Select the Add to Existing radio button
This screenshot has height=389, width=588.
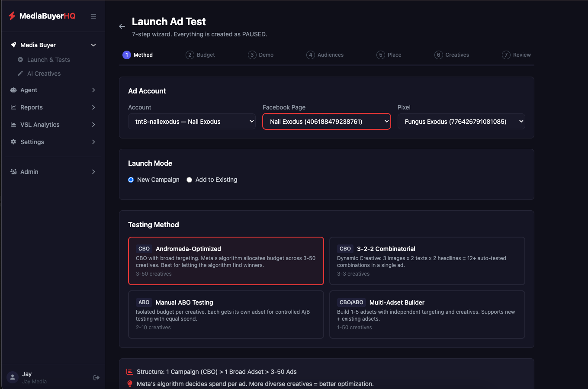pos(189,180)
